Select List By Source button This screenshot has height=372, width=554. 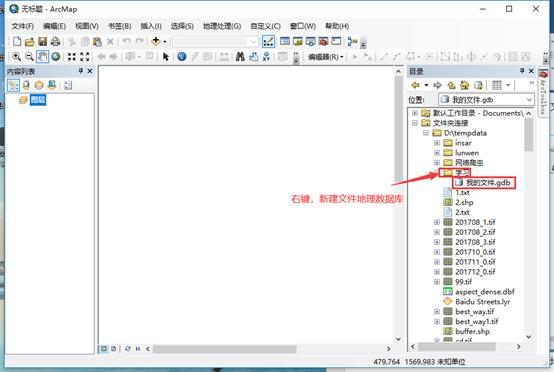point(26,85)
